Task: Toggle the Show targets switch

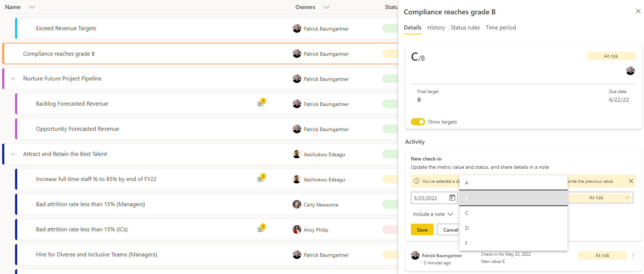Action: (x=418, y=122)
